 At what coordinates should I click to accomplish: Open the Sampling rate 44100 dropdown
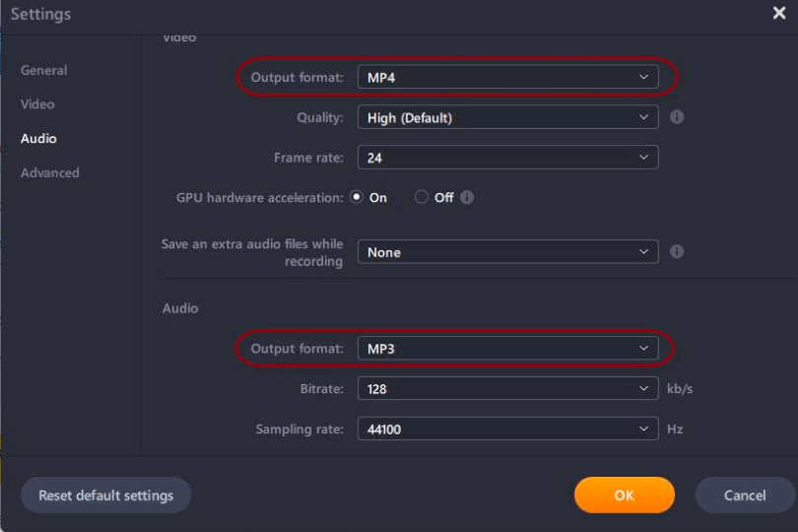(507, 430)
